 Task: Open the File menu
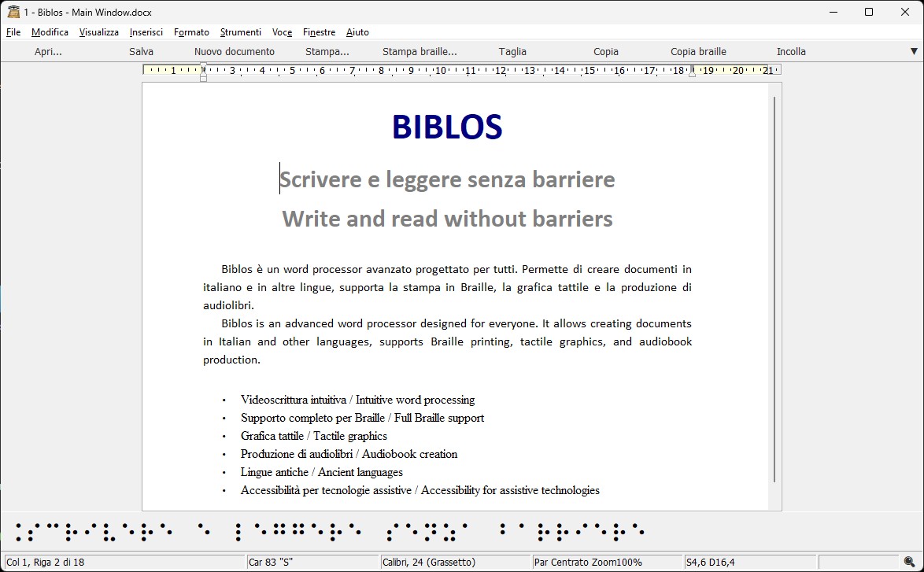pos(13,32)
